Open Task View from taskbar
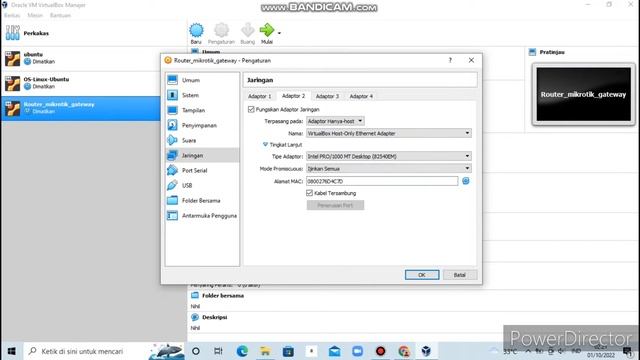Viewport: 640px width, 360px height. pyautogui.click(x=218, y=351)
